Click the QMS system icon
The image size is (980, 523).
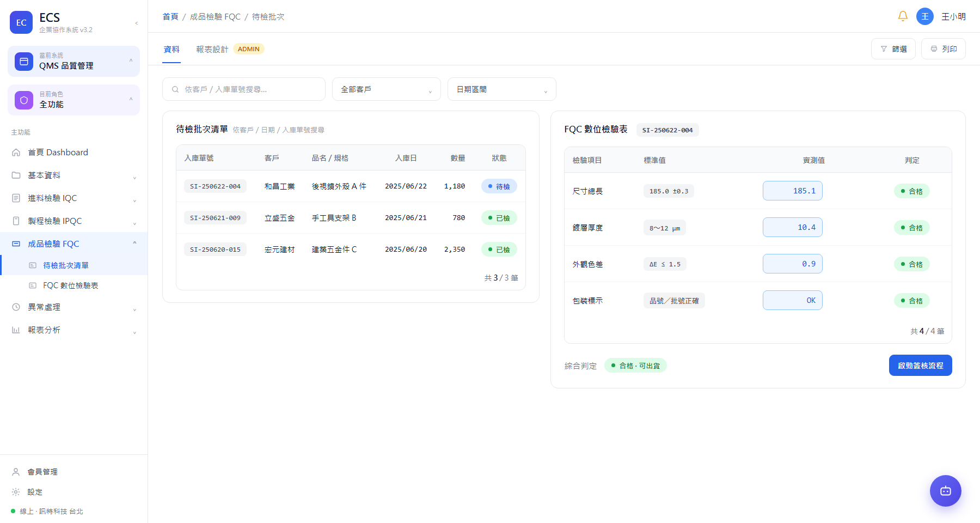[x=24, y=62]
